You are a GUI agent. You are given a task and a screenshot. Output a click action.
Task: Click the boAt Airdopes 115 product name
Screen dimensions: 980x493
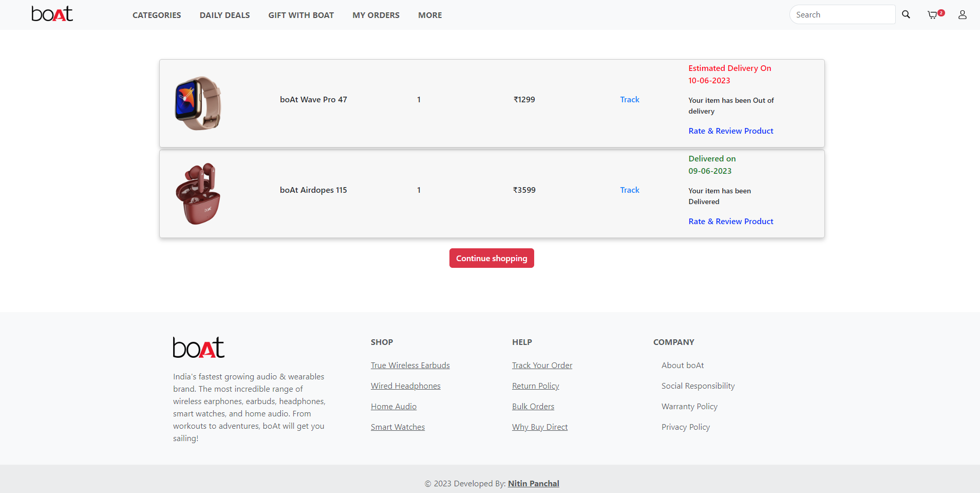tap(313, 190)
